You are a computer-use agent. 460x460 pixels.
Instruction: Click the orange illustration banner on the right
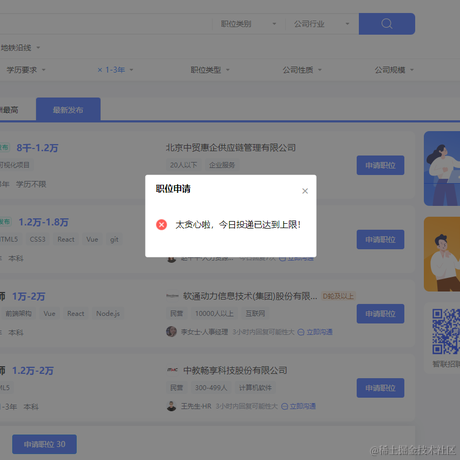click(442, 254)
